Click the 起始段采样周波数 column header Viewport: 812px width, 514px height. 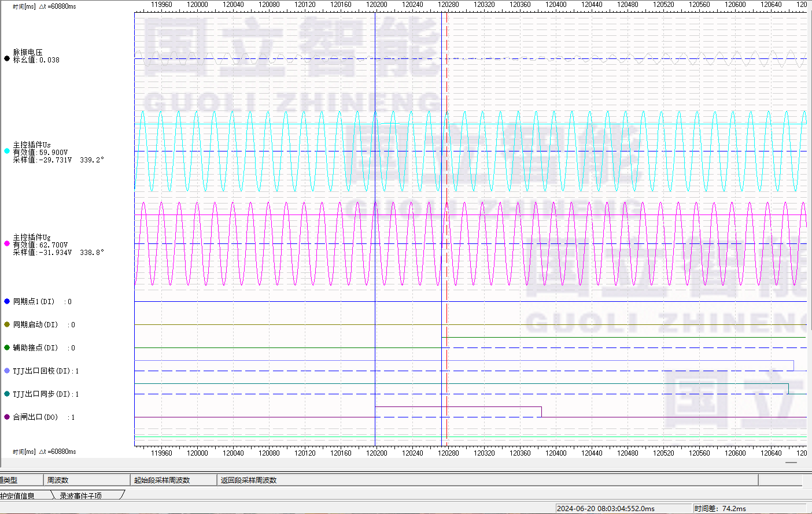coord(162,480)
